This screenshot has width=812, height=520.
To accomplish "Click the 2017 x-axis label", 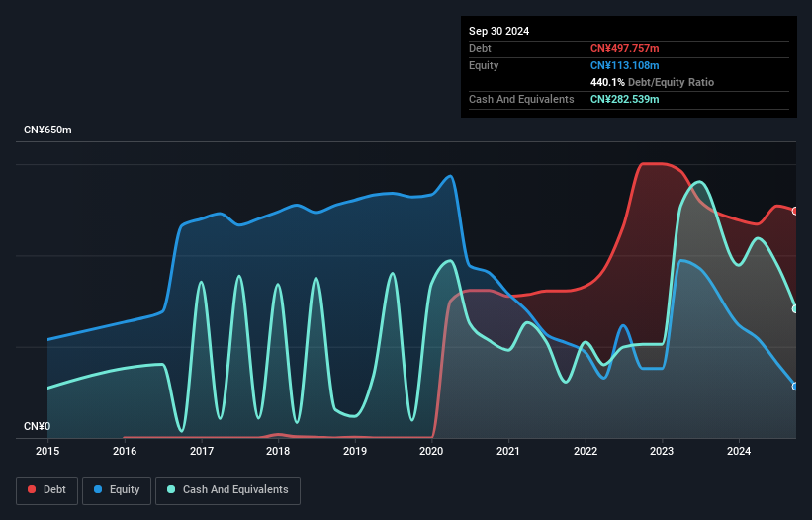I will (202, 451).
